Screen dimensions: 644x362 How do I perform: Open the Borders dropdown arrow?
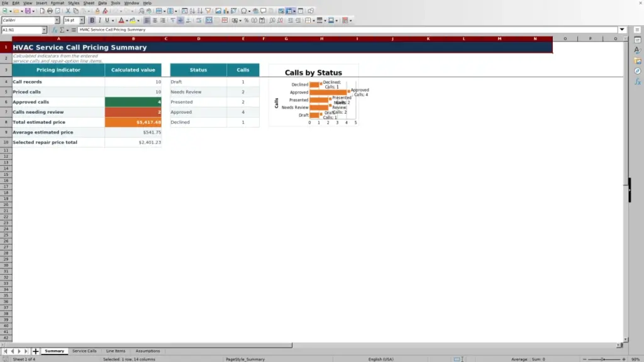[x=313, y=21]
